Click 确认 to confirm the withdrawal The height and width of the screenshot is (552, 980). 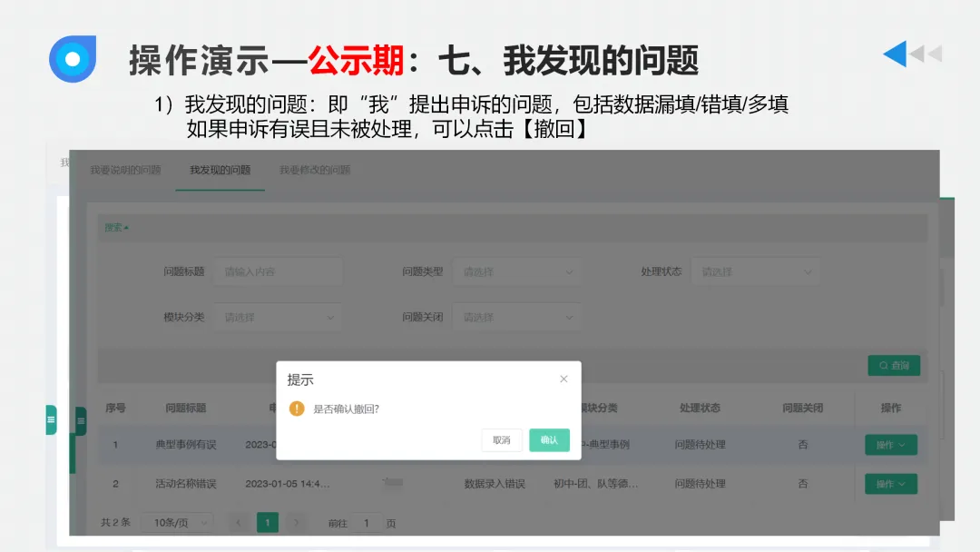[x=549, y=439]
